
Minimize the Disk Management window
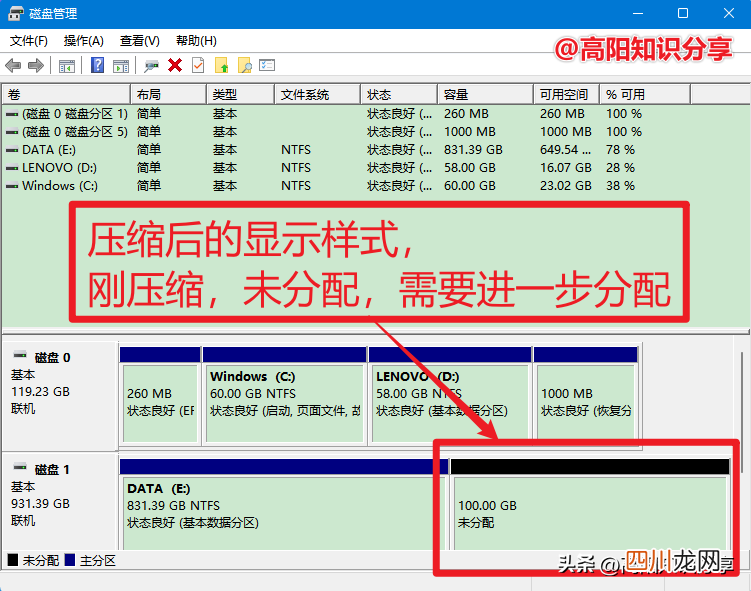[x=637, y=13]
